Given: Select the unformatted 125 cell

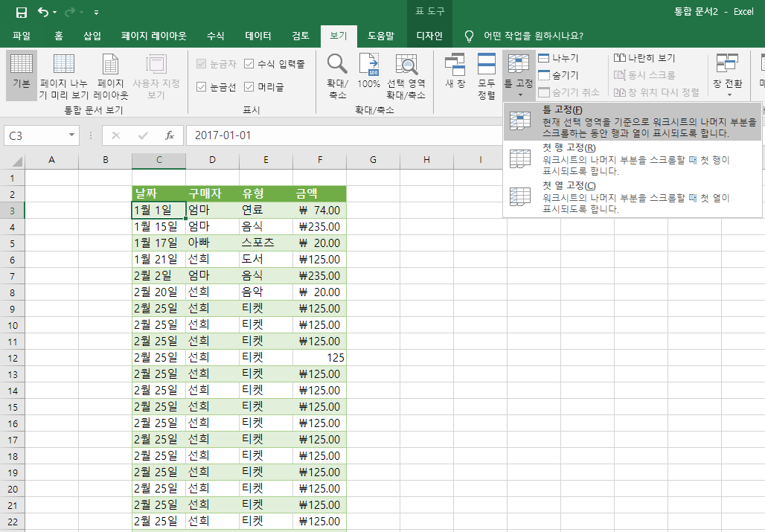Looking at the screenshot, I should click(319, 357).
